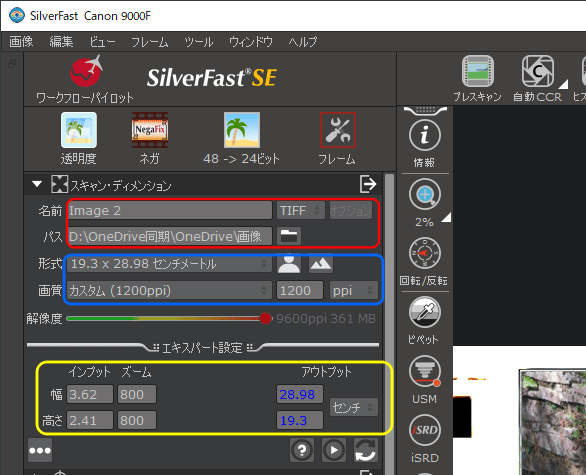Open the 画像 menu
This screenshot has height=475, width=586.
[x=21, y=41]
